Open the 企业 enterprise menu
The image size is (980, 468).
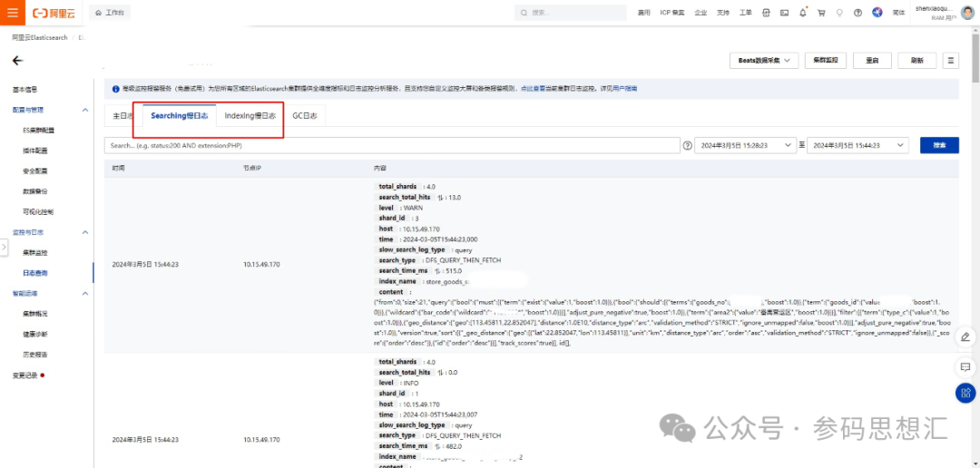pos(700,13)
